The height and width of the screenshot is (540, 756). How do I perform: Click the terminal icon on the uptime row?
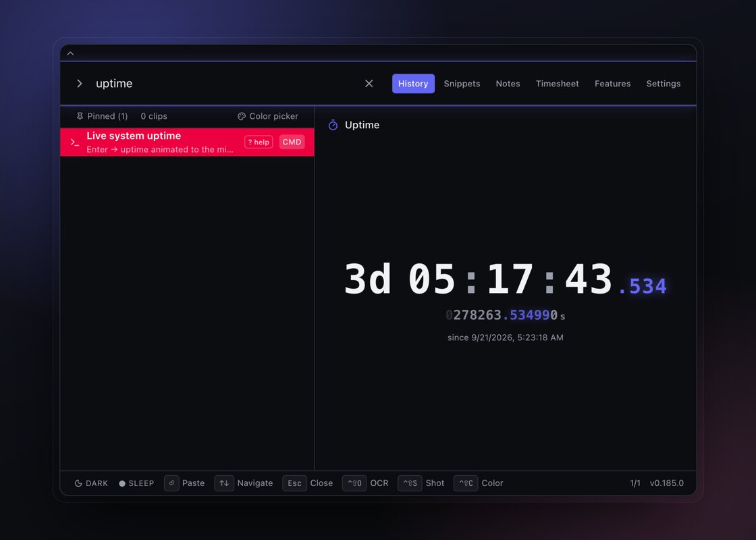tap(75, 142)
